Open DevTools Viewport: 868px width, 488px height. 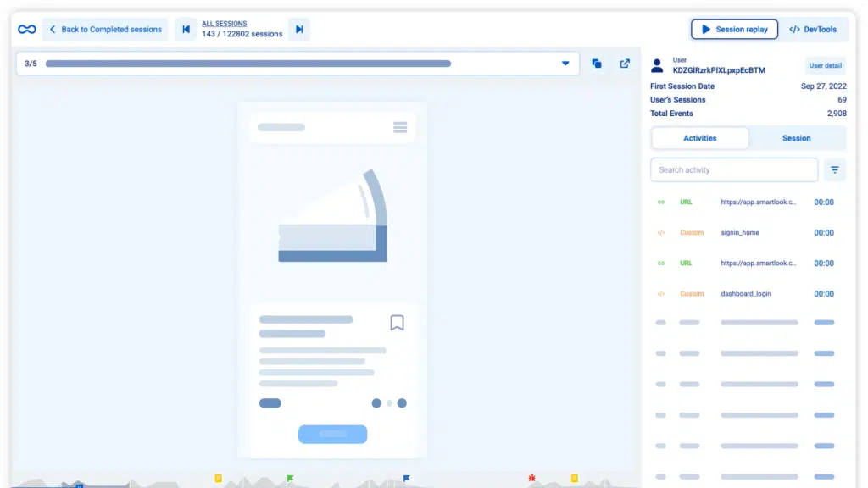813,30
